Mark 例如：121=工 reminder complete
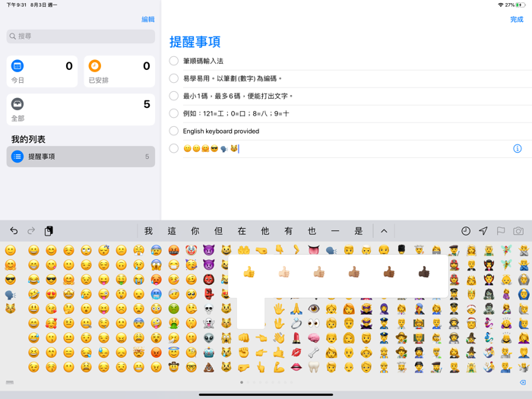This screenshot has width=532, height=399. (x=174, y=113)
